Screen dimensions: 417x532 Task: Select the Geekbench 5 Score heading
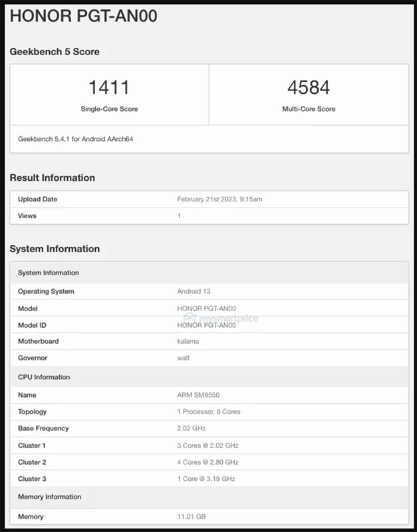(x=55, y=52)
